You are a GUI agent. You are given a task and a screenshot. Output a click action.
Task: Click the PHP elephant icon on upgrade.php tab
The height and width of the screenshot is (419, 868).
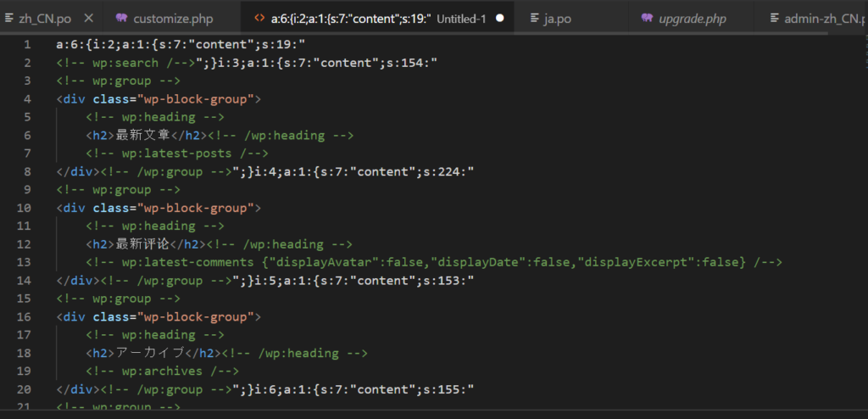click(x=648, y=18)
